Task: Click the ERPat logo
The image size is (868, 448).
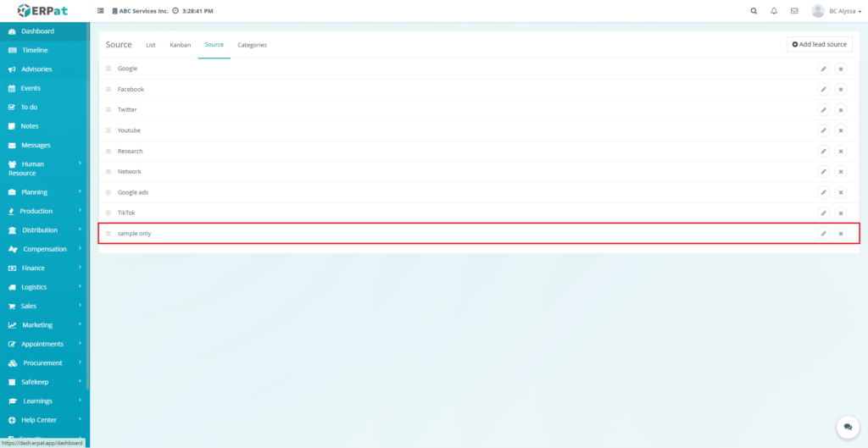Action: [42, 10]
